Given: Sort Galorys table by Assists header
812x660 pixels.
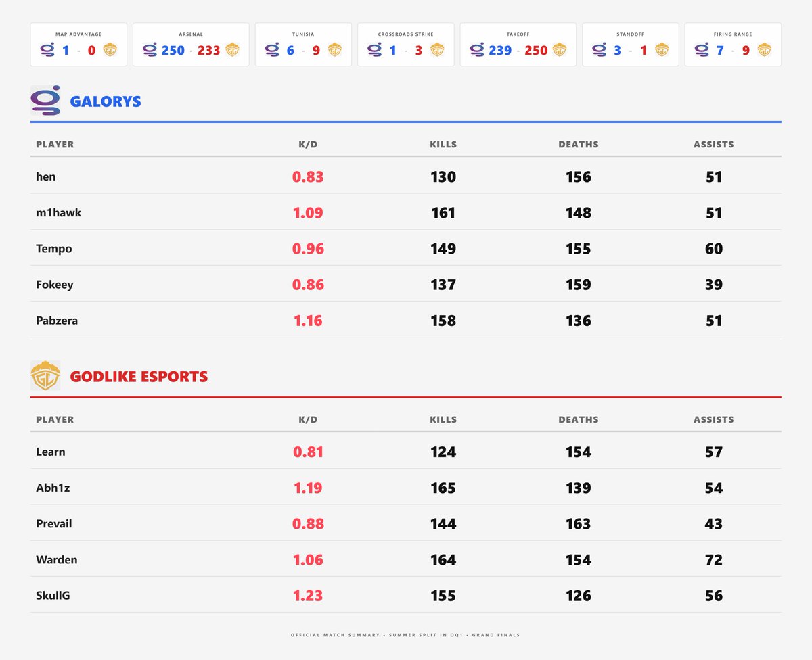Looking at the screenshot, I should (714, 144).
